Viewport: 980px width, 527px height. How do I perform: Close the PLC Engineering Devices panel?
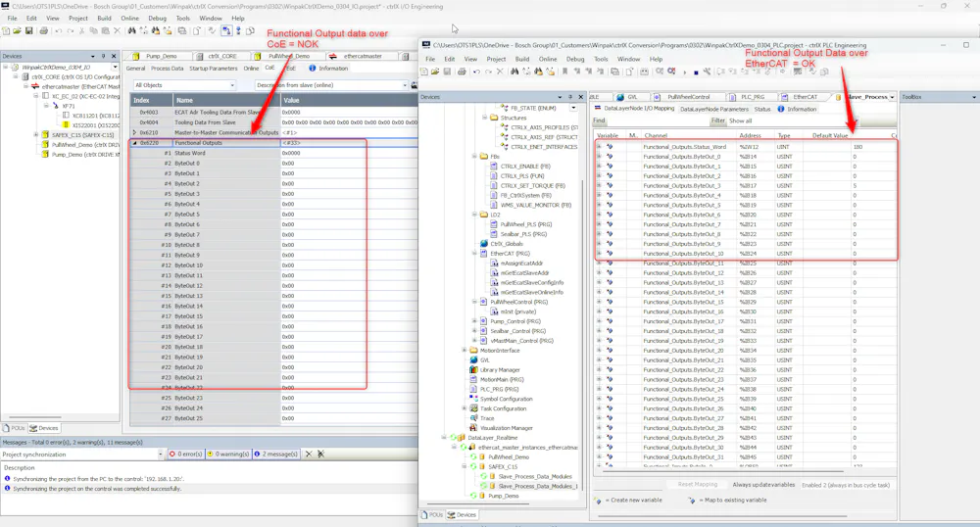point(580,97)
